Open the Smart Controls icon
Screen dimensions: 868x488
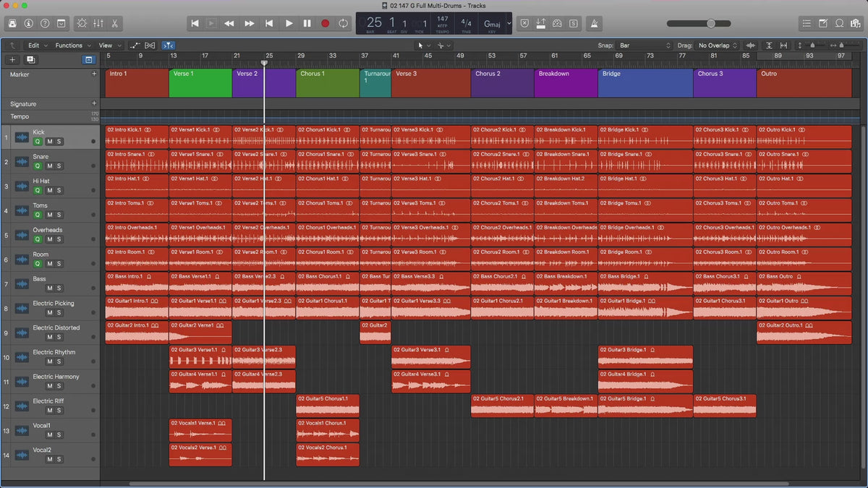[80, 23]
